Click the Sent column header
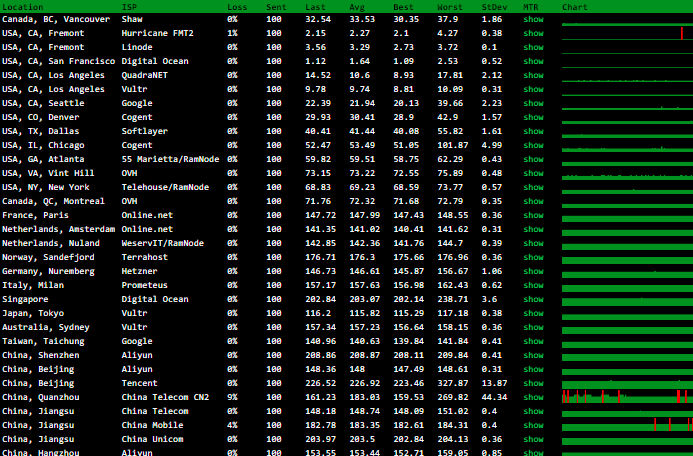Viewport: 693px width, 456px height. (x=276, y=7)
